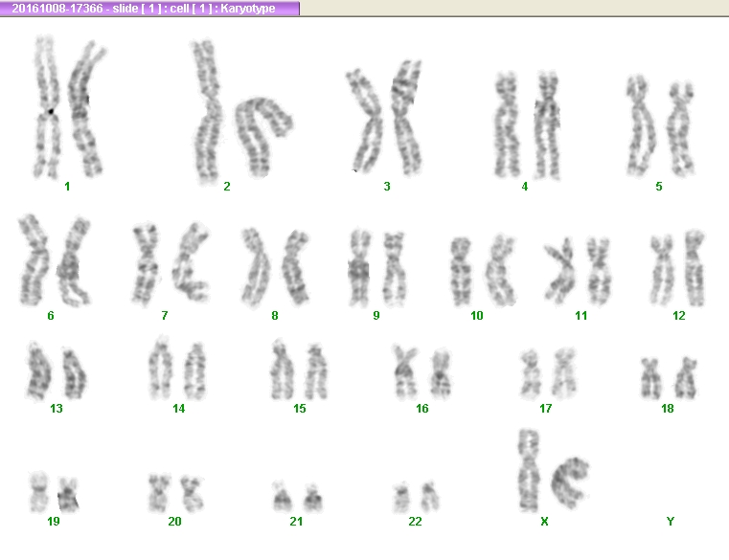This screenshot has width=729, height=560.
Task: Click the green label 13
Action: coord(57,408)
